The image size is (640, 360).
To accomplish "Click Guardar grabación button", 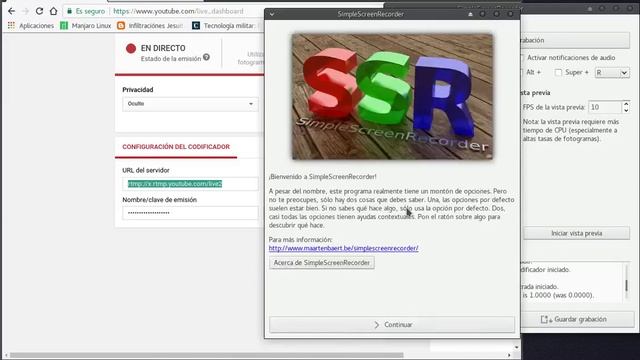I will [x=578, y=319].
